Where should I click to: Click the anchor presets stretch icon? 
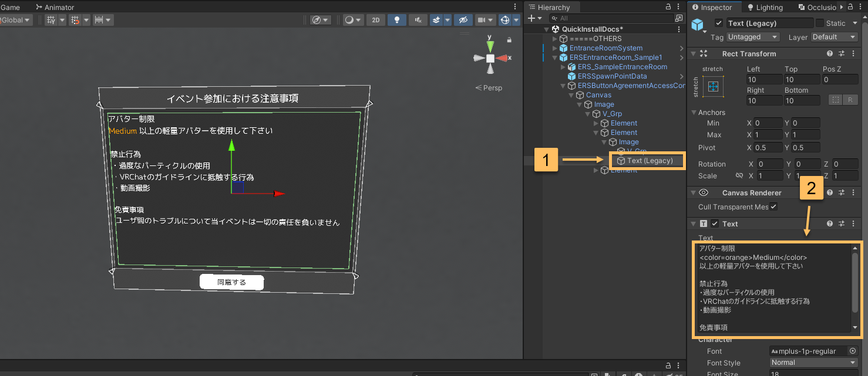(x=713, y=87)
